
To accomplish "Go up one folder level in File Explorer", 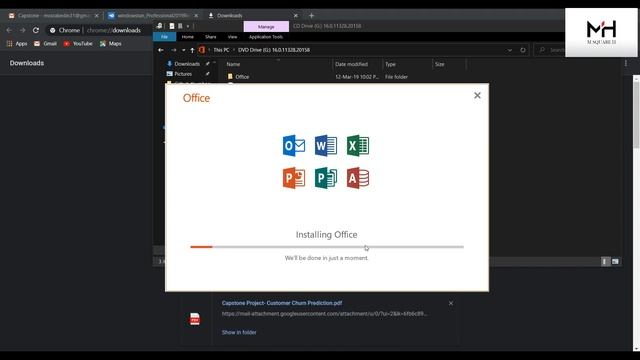I will [x=192, y=50].
